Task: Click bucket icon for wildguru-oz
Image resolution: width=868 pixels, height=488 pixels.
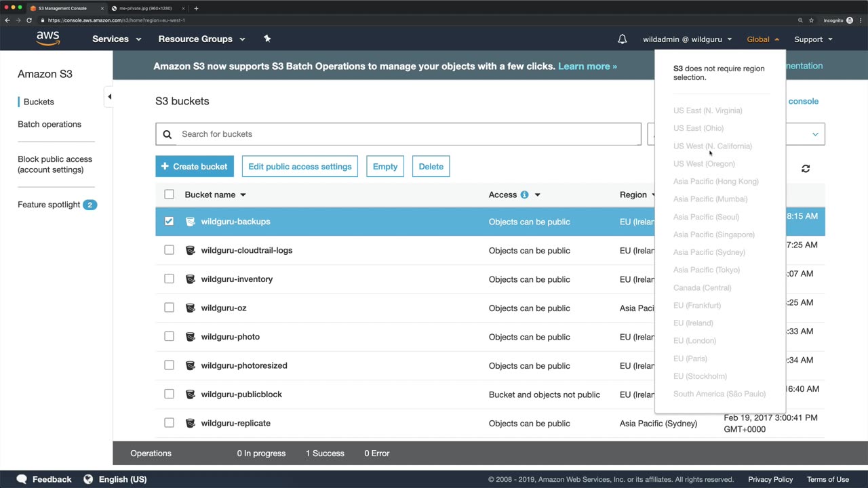Action: [x=191, y=308]
